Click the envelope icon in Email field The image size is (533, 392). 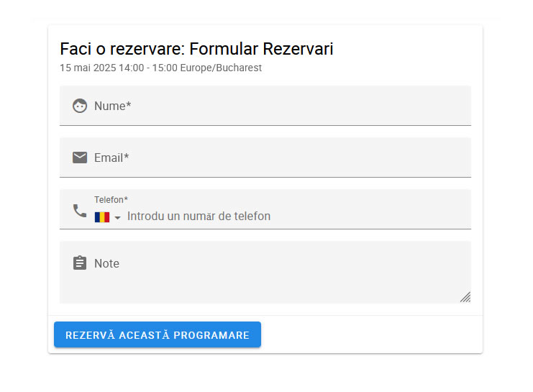click(80, 158)
